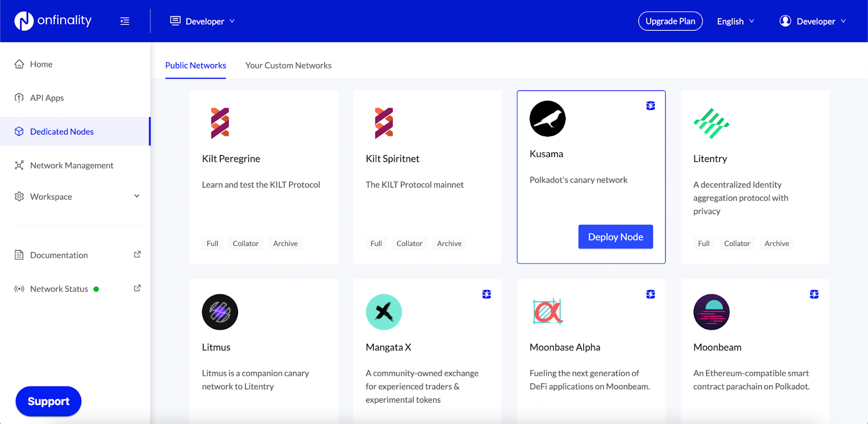Open Documentation external link icon

tap(137, 254)
